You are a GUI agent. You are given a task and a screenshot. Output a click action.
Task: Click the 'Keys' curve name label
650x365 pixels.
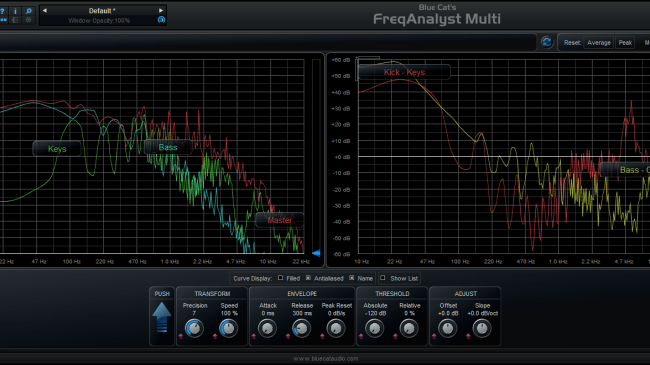[57, 149]
